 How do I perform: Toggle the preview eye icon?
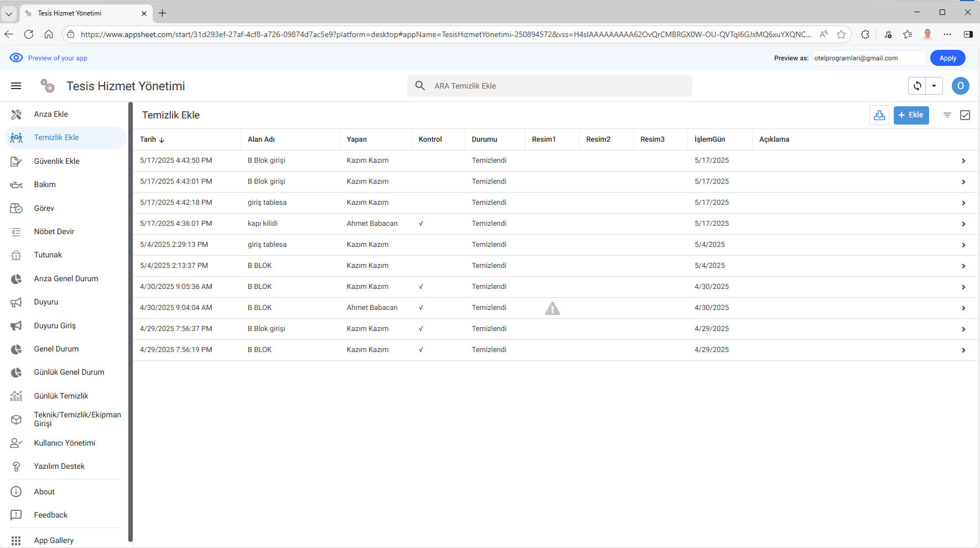coord(16,58)
